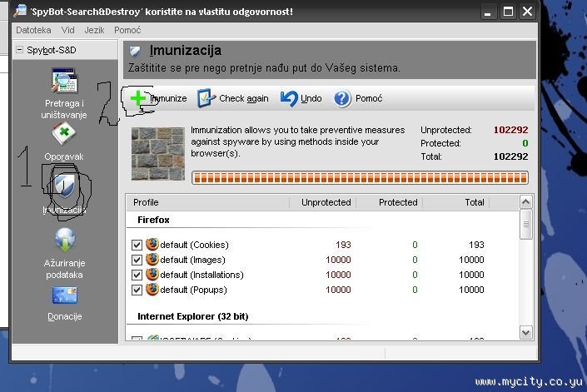Uncheck the default (Installations) checkbox
This screenshot has height=392, width=587.
[137, 275]
